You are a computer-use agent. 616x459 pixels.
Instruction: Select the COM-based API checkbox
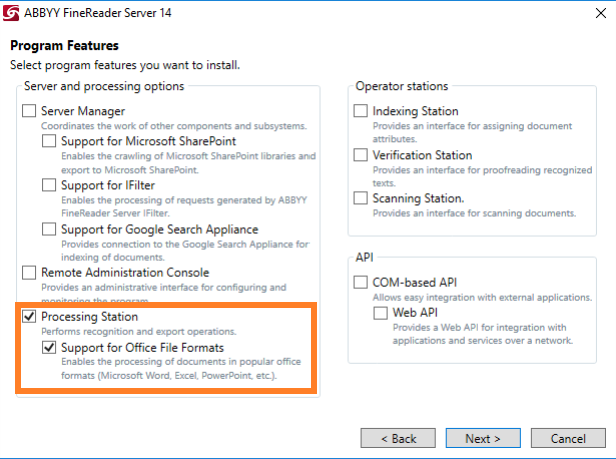pyautogui.click(x=361, y=282)
